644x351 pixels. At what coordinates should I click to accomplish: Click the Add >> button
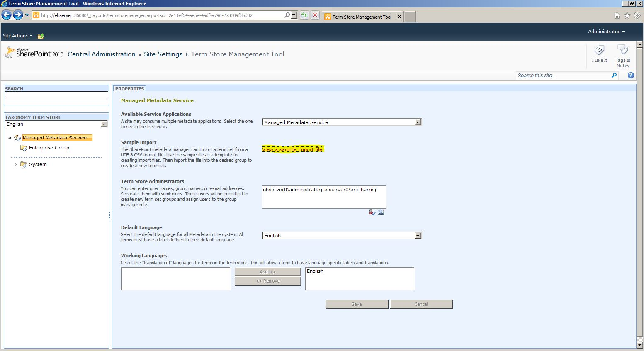pyautogui.click(x=268, y=272)
